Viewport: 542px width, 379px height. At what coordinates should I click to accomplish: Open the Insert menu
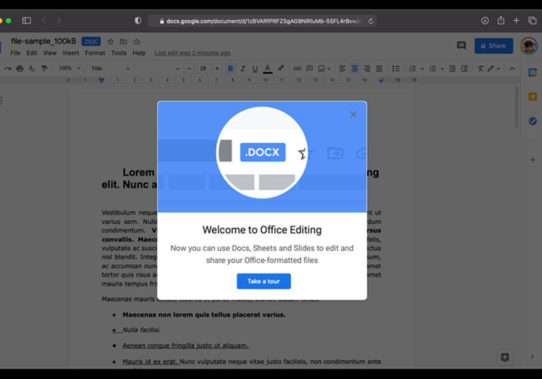point(71,53)
